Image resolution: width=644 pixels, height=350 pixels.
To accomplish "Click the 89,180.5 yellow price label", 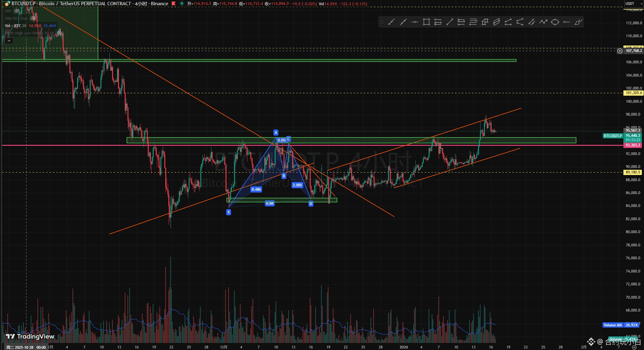I will click(x=633, y=172).
